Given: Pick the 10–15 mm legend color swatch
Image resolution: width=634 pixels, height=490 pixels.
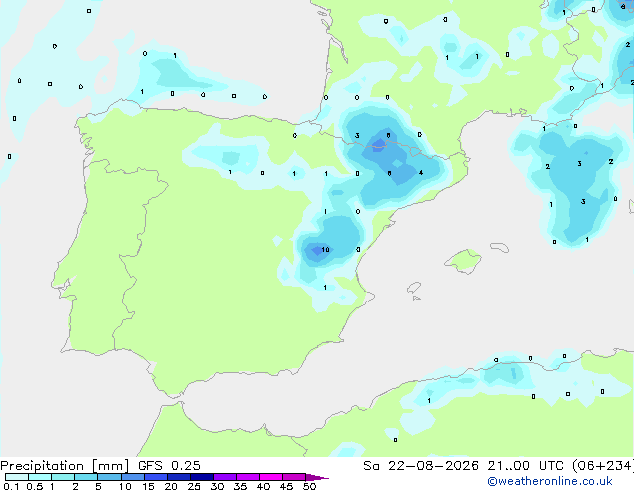Looking at the screenshot, I should [x=132, y=477].
